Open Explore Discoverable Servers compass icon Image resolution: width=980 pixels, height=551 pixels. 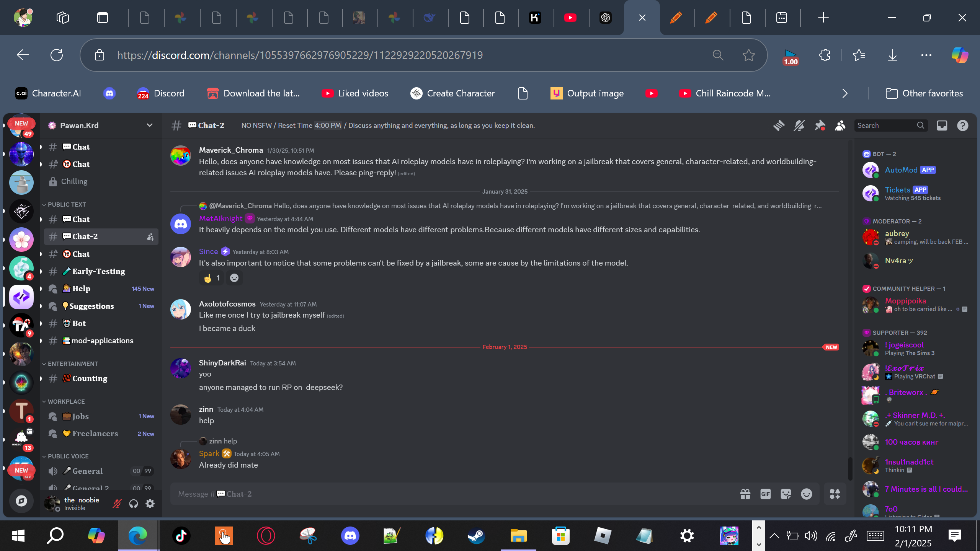[21, 501]
